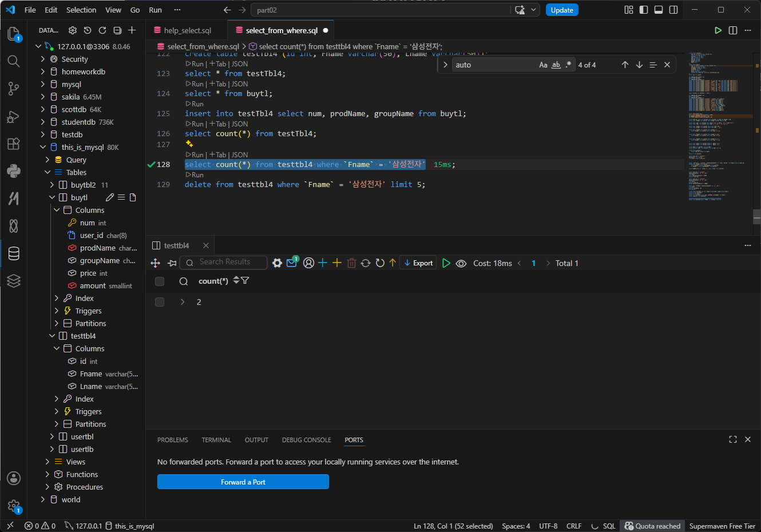Add a new database connection

point(132,30)
